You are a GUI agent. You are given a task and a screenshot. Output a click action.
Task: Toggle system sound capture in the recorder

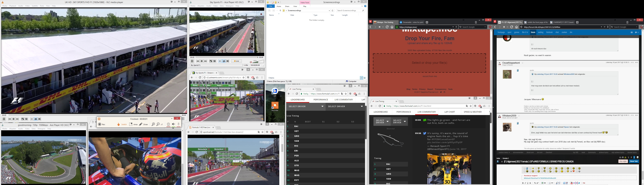coord(174,124)
